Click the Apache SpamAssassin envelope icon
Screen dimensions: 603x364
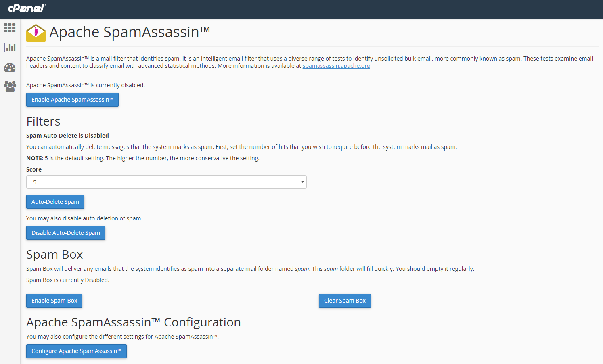pyautogui.click(x=36, y=32)
